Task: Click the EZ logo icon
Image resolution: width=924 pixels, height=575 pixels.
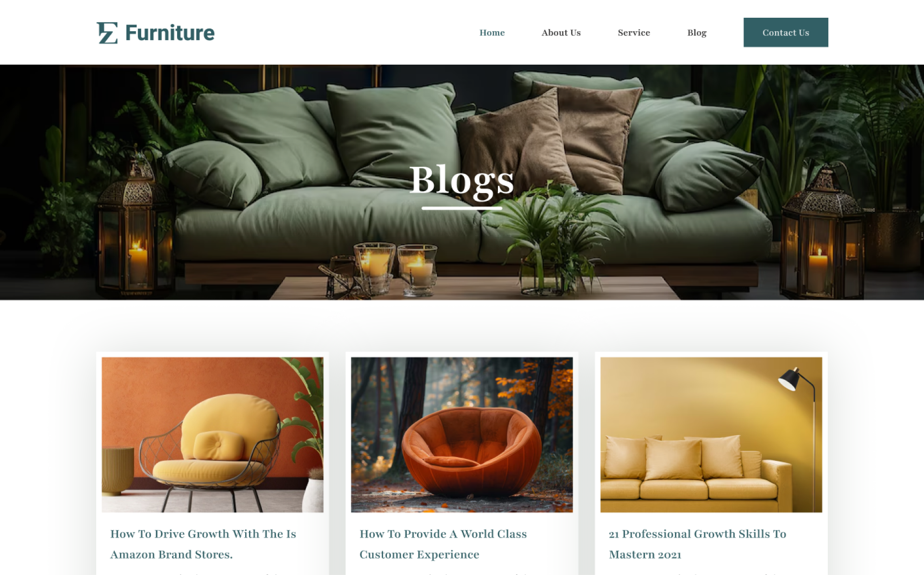Action: pyautogui.click(x=107, y=33)
